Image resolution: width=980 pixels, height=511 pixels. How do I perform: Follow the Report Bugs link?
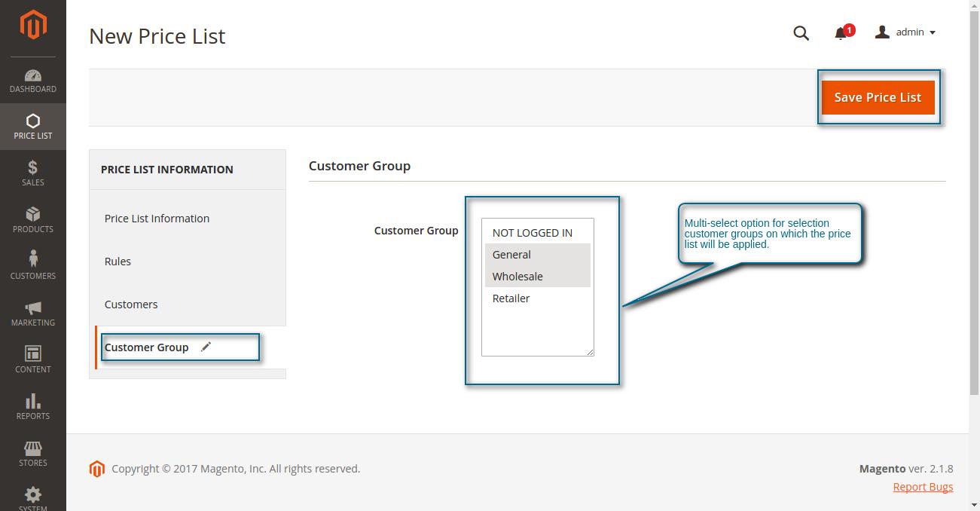(x=923, y=487)
